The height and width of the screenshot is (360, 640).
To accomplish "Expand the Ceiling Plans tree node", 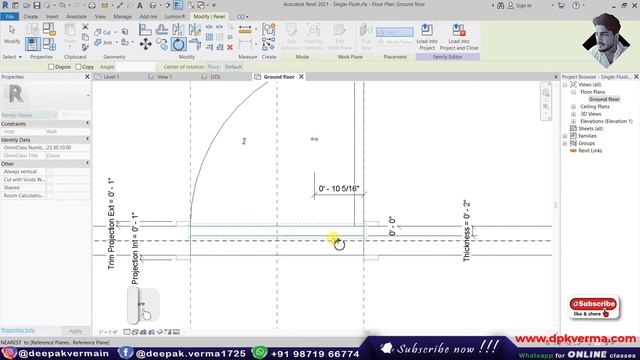I will [x=573, y=107].
